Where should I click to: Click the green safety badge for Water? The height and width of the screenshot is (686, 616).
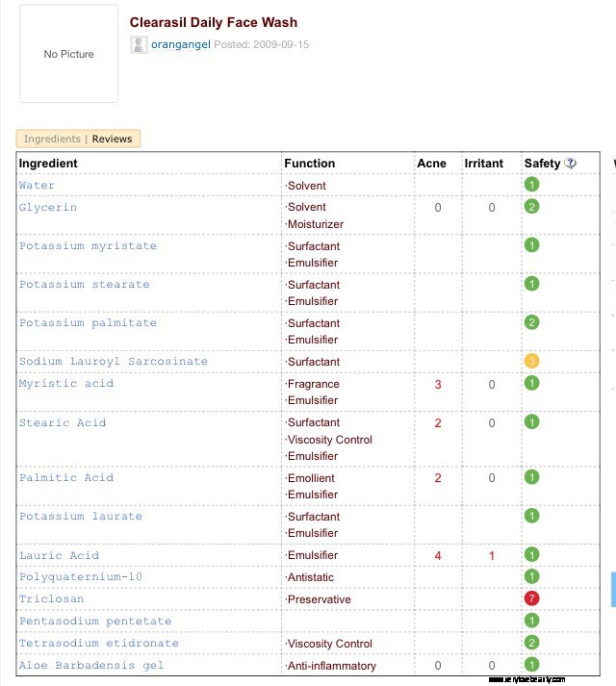[531, 185]
